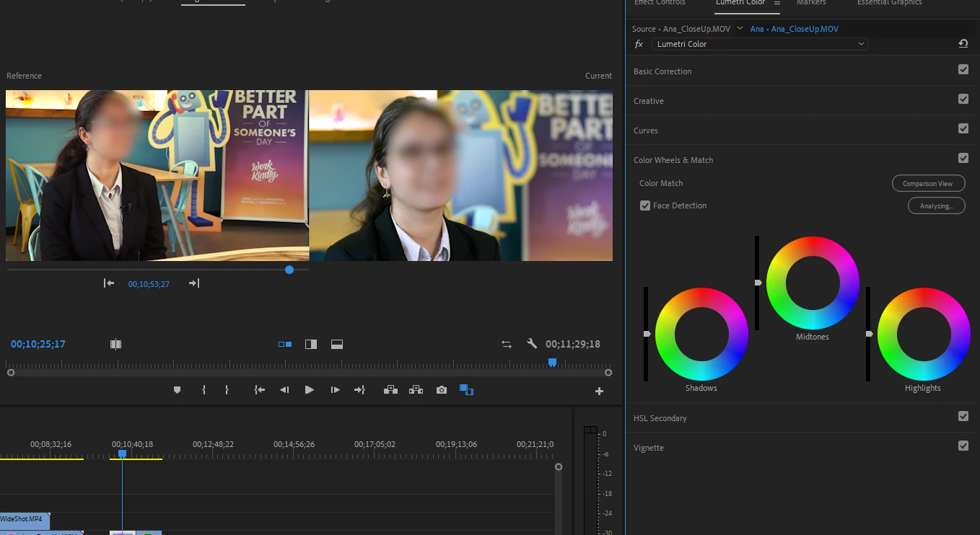Add a marker
Screen dimensions: 980x535
pos(177,390)
